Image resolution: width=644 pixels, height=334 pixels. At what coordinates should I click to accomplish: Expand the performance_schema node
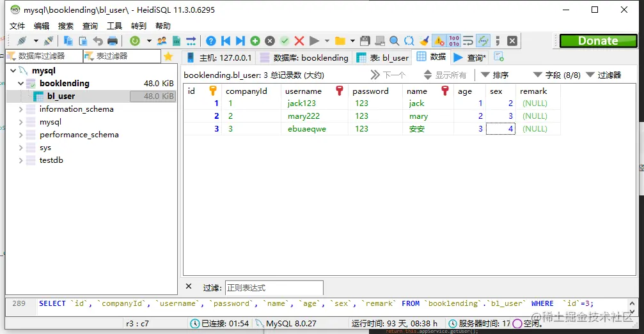(x=20, y=135)
